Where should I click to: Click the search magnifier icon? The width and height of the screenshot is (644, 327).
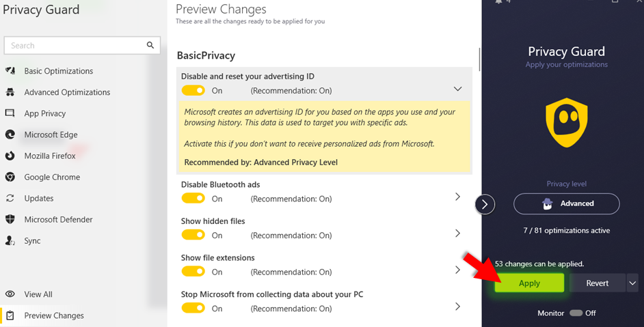click(x=150, y=45)
